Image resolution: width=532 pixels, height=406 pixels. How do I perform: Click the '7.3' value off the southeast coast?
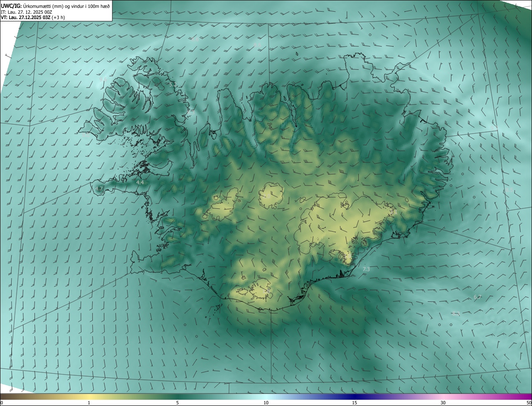click(x=366, y=269)
